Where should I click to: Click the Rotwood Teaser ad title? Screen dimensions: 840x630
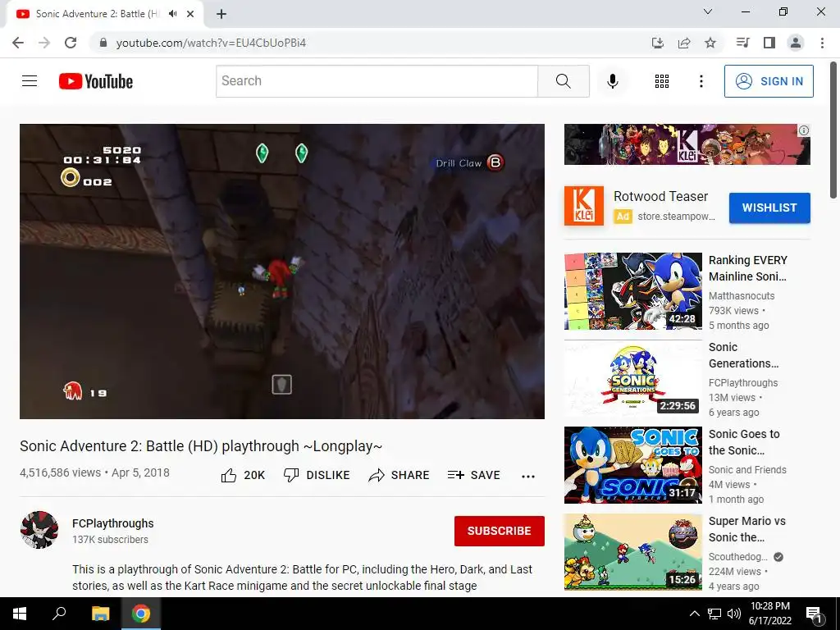click(660, 197)
